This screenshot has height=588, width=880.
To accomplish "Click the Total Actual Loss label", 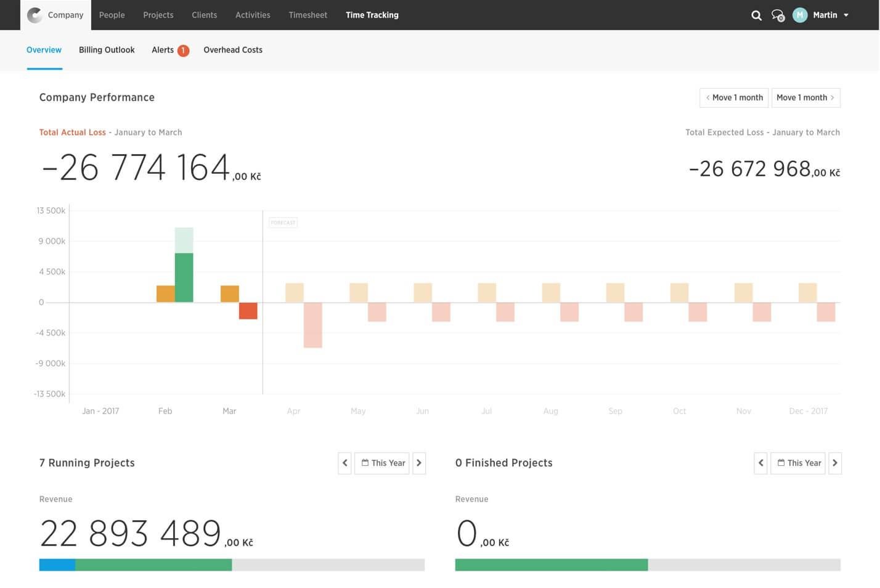I will 73,133.
